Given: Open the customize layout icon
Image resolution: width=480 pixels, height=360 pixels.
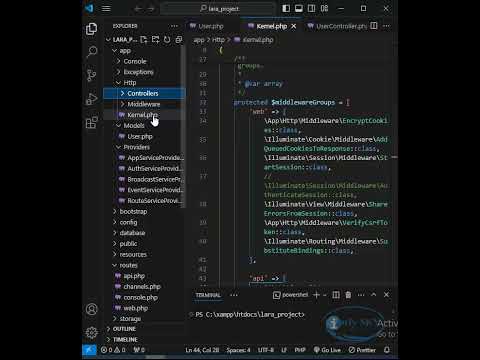Looking at the screenshot, I should (x=324, y=8).
